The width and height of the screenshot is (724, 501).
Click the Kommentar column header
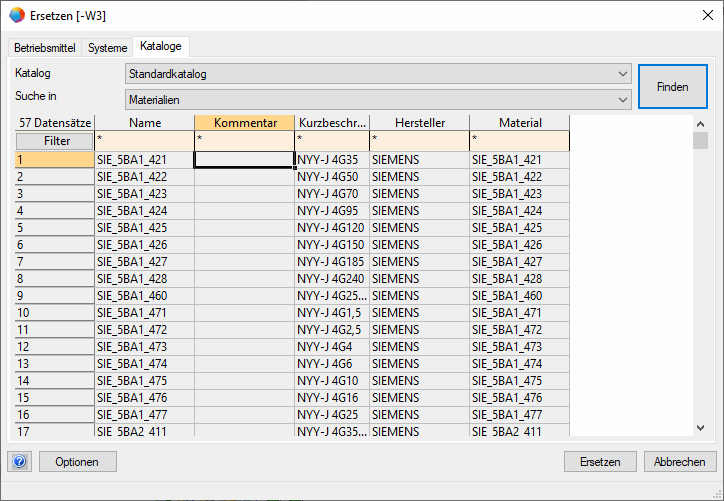(x=245, y=122)
